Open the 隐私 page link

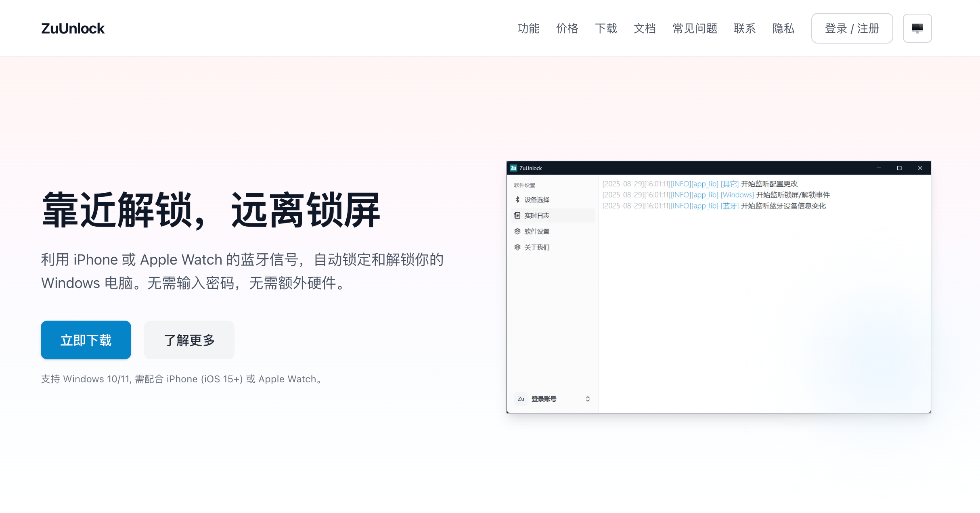tap(783, 28)
